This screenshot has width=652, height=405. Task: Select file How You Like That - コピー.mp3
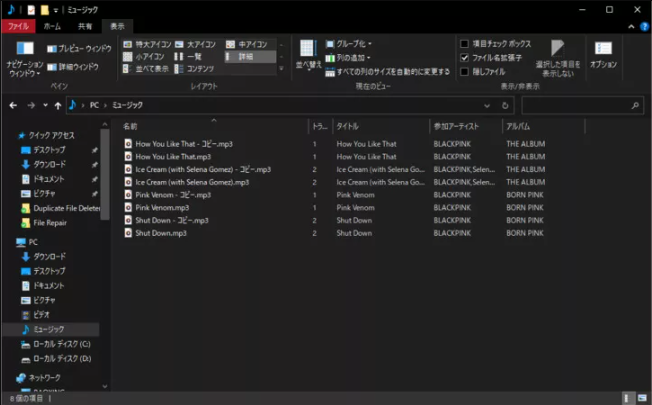(x=184, y=144)
